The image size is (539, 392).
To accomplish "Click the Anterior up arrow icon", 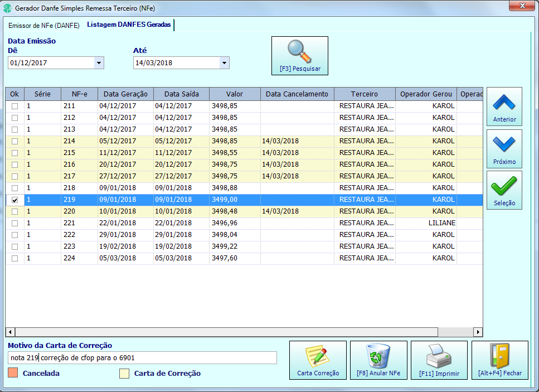I will (x=504, y=103).
